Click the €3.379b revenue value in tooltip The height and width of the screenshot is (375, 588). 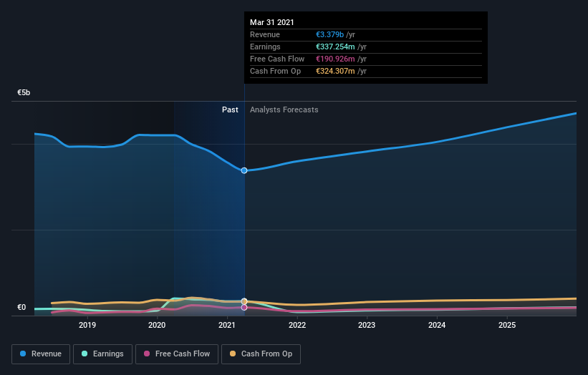tap(329, 34)
